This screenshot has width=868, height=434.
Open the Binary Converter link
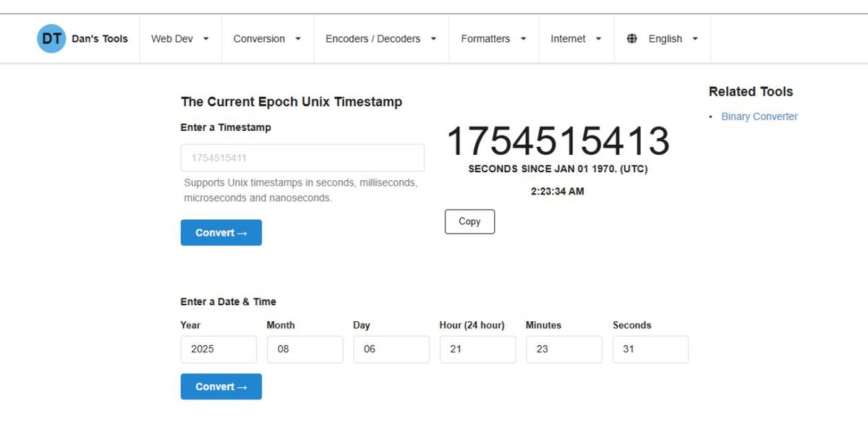click(759, 116)
